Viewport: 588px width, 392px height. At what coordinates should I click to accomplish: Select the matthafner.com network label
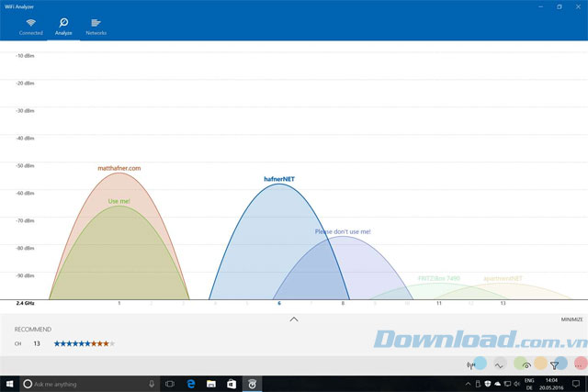[119, 168]
